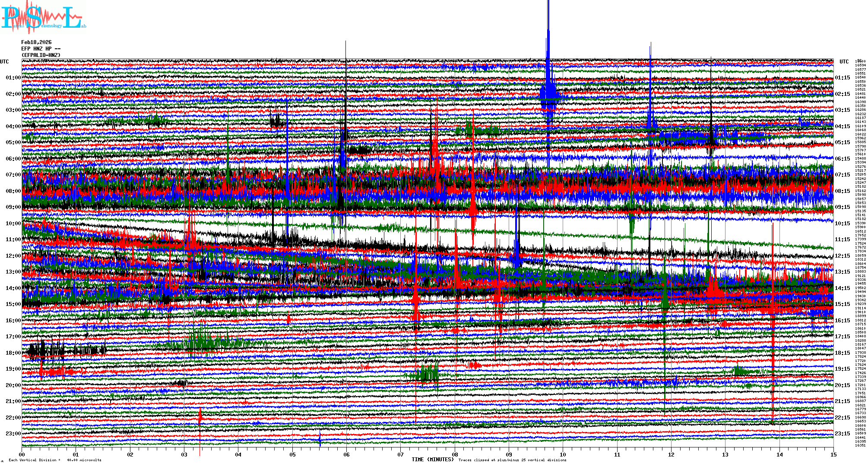Click the Feb18,2026 date label
This screenshot has height=466, width=868.
tap(36, 42)
